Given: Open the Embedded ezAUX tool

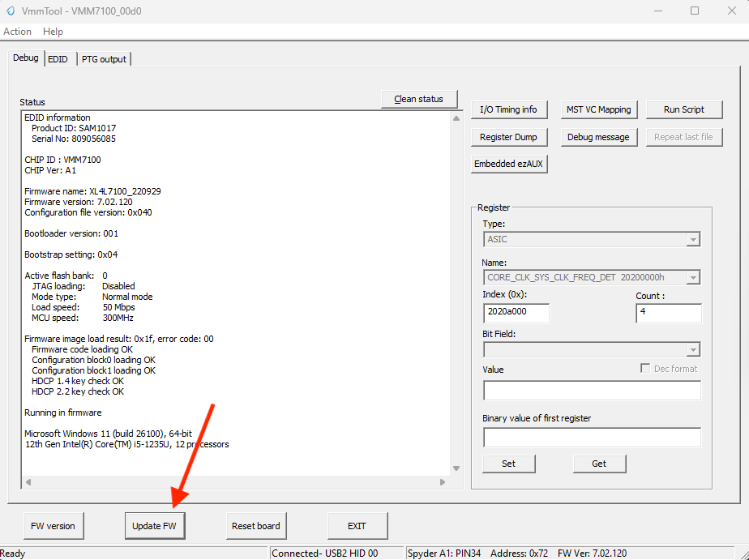Looking at the screenshot, I should point(508,163).
